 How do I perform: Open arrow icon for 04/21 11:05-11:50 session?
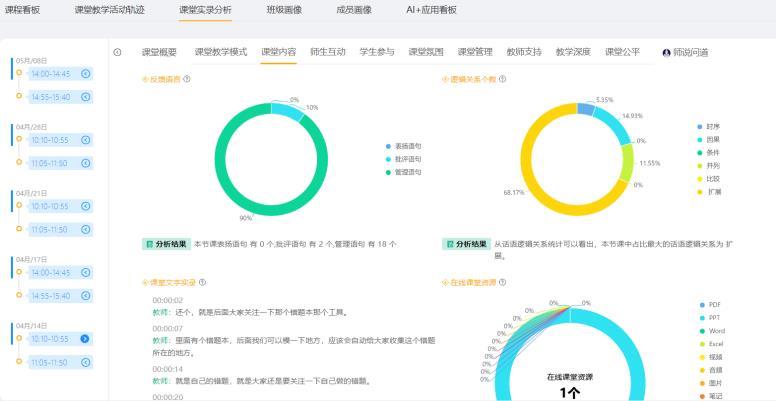[86, 229]
